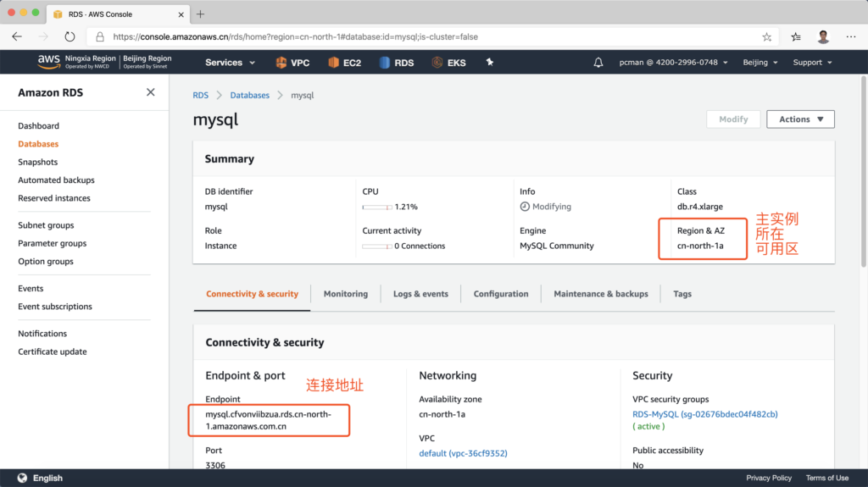
Task: Click the default VPC link
Action: pos(463,453)
